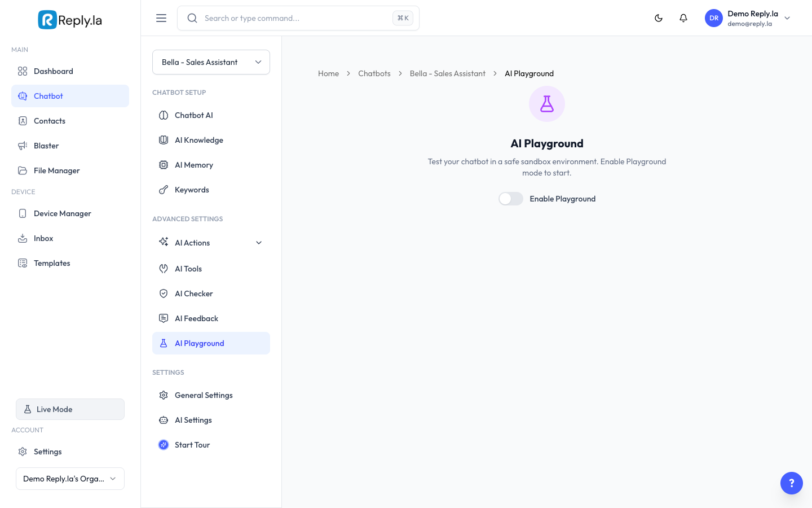This screenshot has height=508, width=812.
Task: Click the AI Feedback message icon
Action: pos(164,318)
